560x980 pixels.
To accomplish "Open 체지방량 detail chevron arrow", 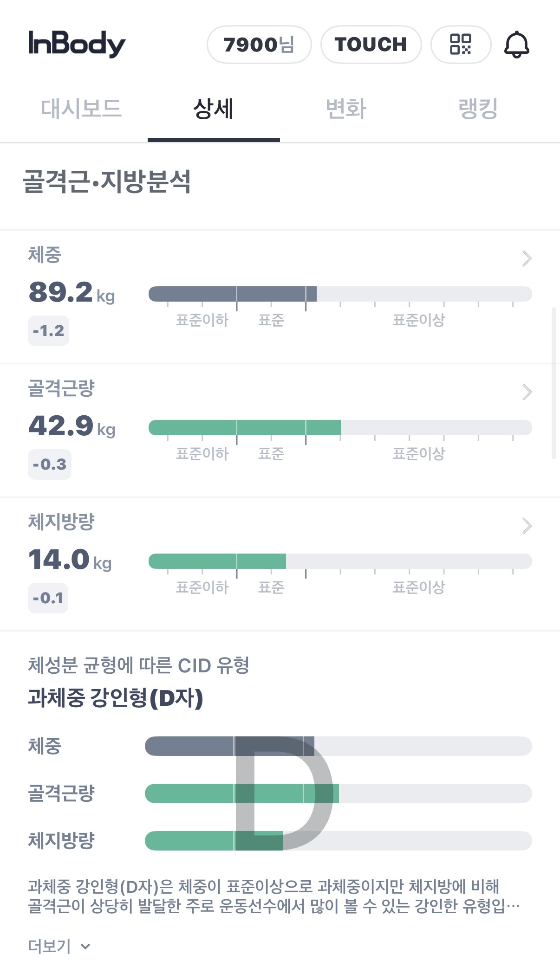I will (x=527, y=526).
